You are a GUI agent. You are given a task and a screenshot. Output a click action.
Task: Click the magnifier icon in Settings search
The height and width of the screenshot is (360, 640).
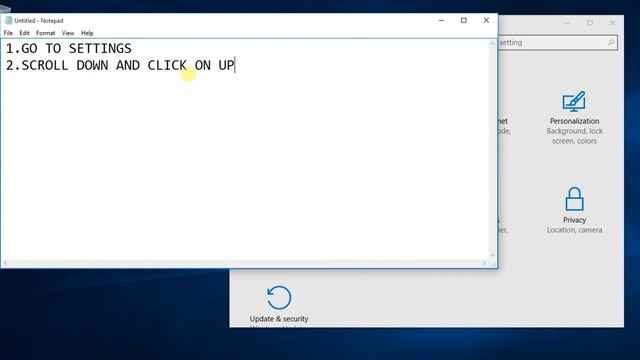tap(611, 42)
